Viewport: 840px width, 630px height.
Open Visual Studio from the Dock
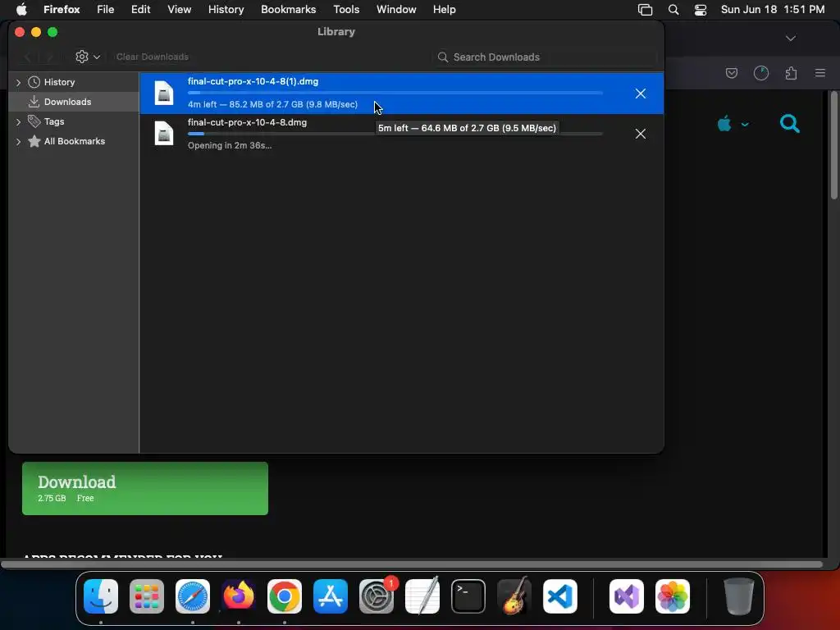click(626, 596)
